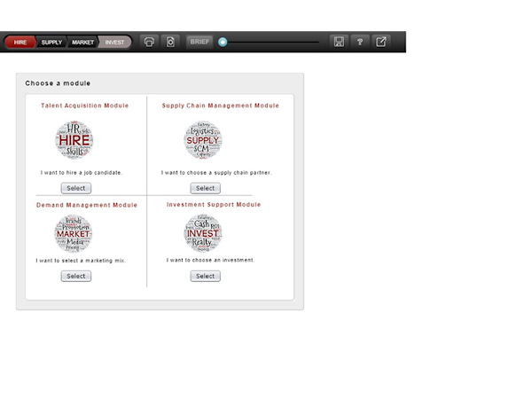Select the Supply Chain Management Module
The height and width of the screenshot is (399, 532).
pyautogui.click(x=206, y=188)
